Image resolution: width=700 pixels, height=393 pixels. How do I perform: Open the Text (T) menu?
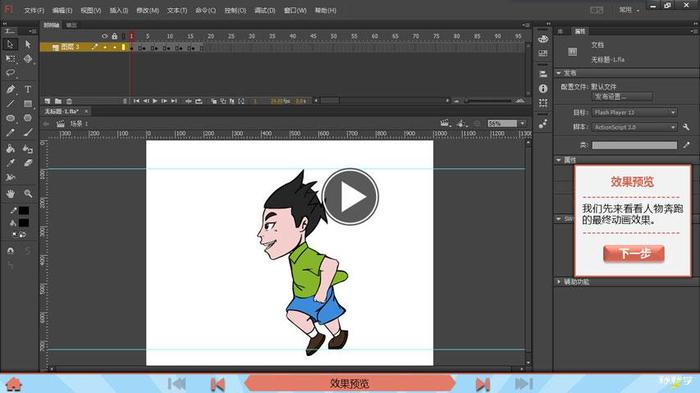[177, 10]
